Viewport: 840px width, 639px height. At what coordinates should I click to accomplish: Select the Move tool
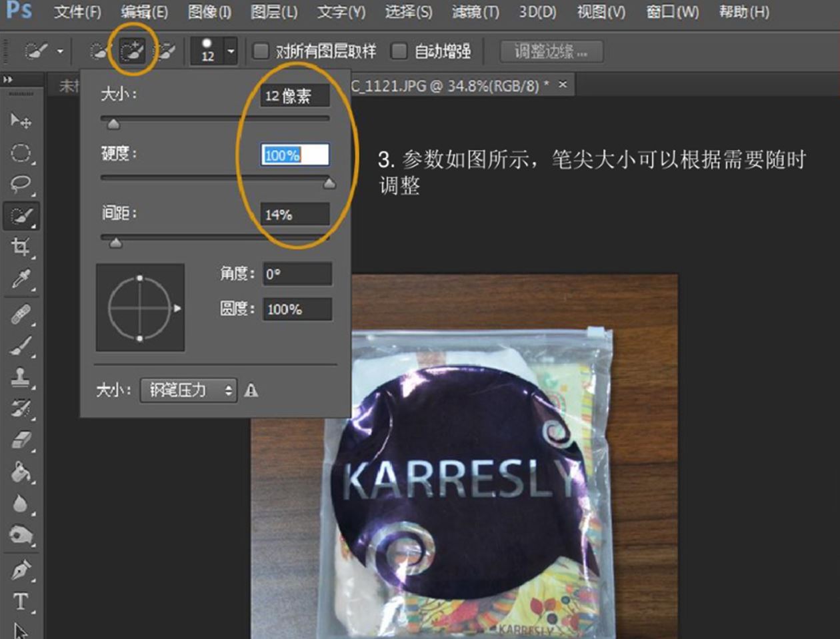click(20, 121)
